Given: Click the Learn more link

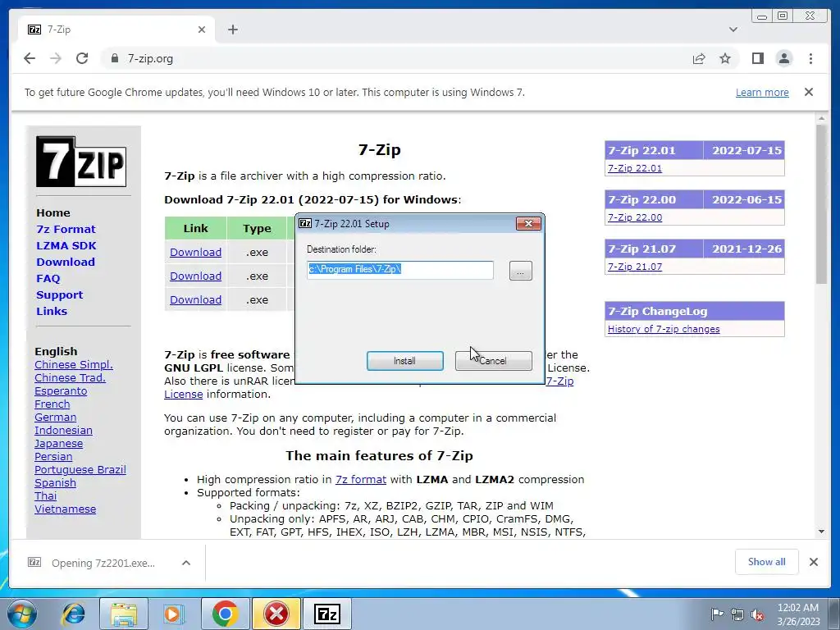Looking at the screenshot, I should tap(762, 92).
